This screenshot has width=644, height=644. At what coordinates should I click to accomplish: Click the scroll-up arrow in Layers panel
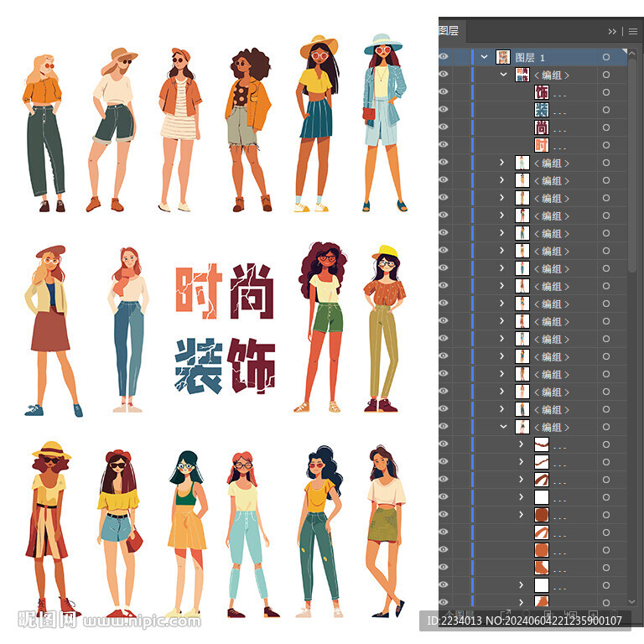tap(632, 51)
